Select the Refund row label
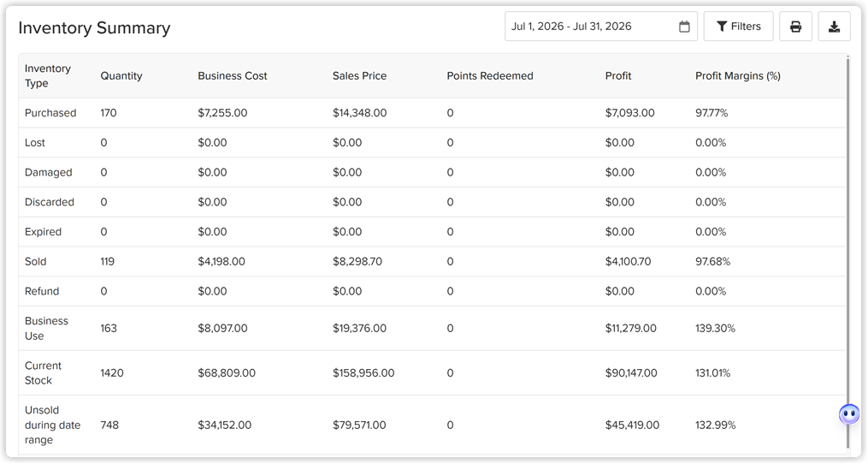Viewport: 868px width, 464px height. pos(42,291)
